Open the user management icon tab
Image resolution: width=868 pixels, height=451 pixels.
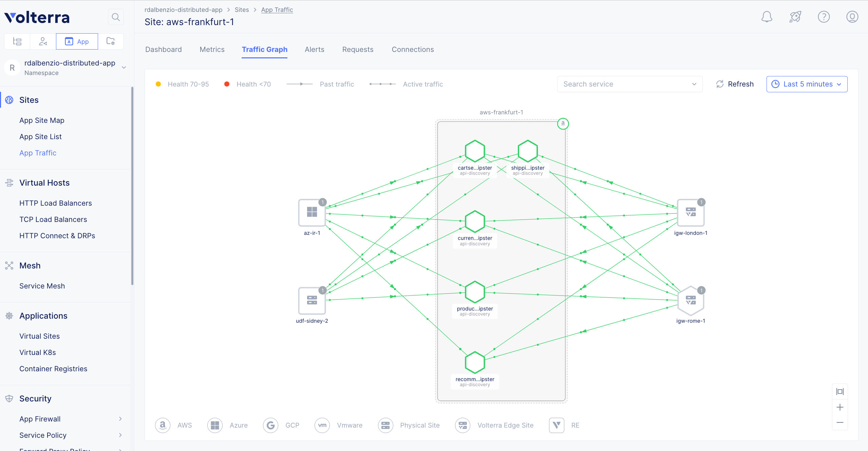[43, 41]
